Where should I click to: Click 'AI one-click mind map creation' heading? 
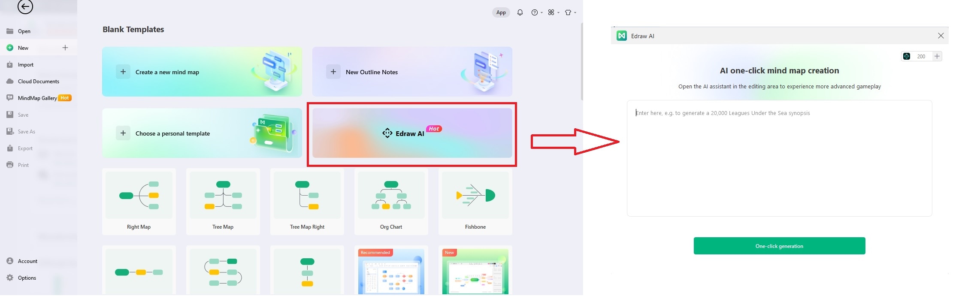779,71
